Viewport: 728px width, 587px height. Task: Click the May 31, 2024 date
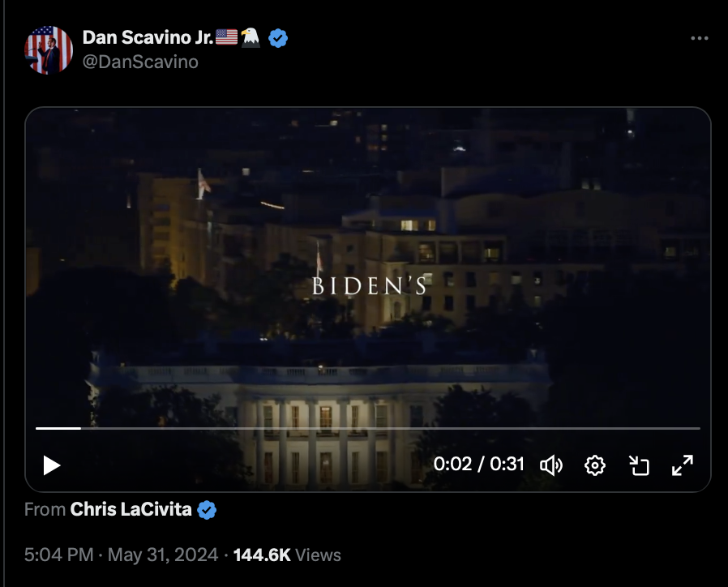(163, 555)
